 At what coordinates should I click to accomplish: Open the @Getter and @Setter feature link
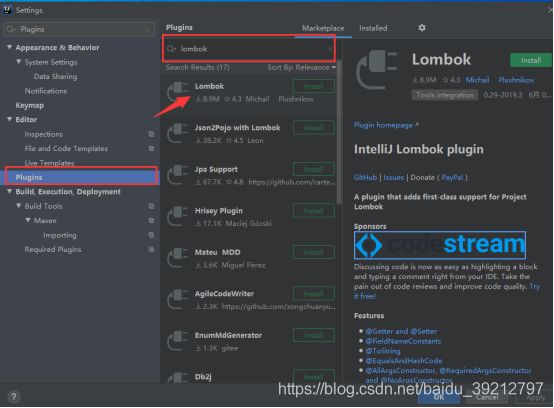(401, 331)
